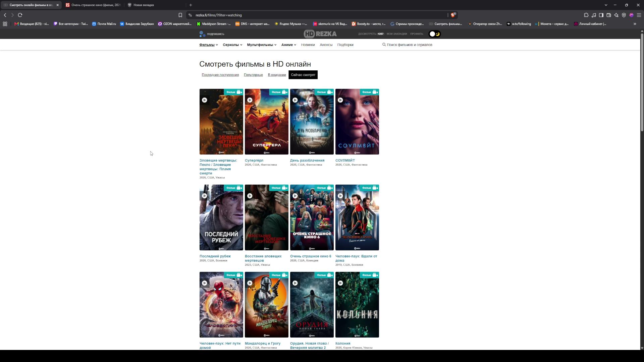The width and height of the screenshot is (644, 362).
Task: Expand the Фильмы dropdown menu
Action: coord(209,45)
